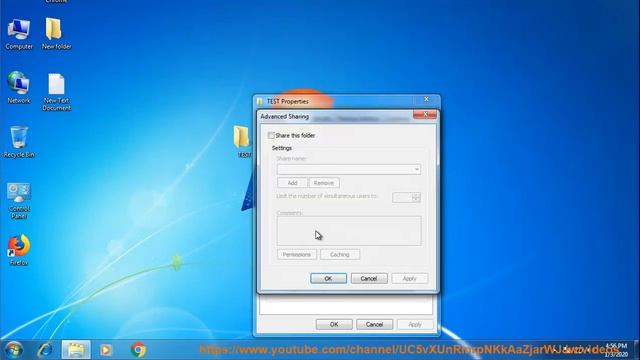Close the Advanced Sharing dialog
Screen dimensions: 640x360
[x=425, y=114]
